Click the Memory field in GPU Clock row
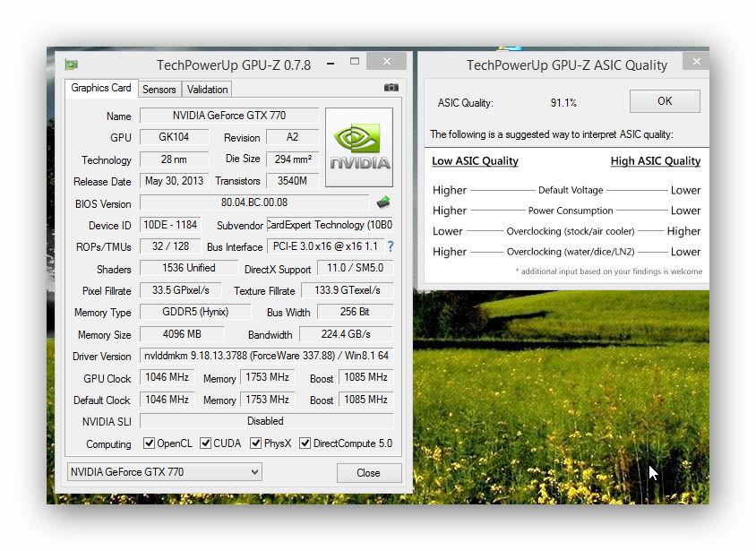This screenshot has width=756, height=551. 267,377
